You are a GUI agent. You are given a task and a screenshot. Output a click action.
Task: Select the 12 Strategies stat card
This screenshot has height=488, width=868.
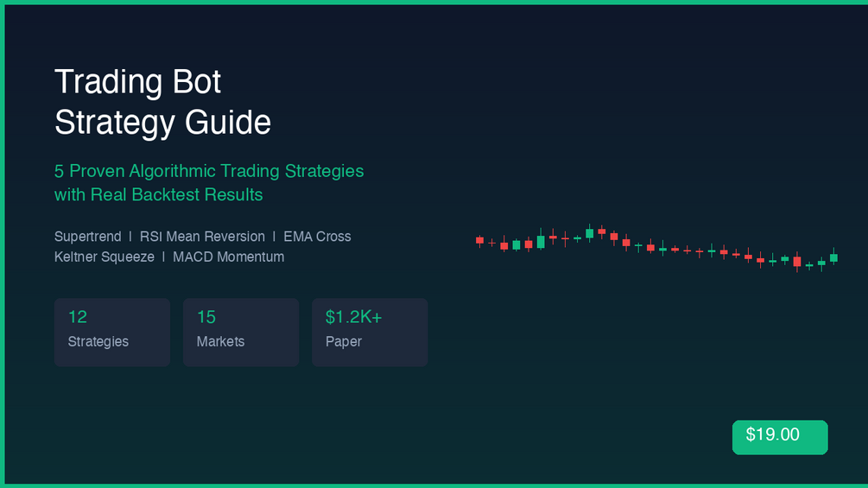(x=111, y=332)
